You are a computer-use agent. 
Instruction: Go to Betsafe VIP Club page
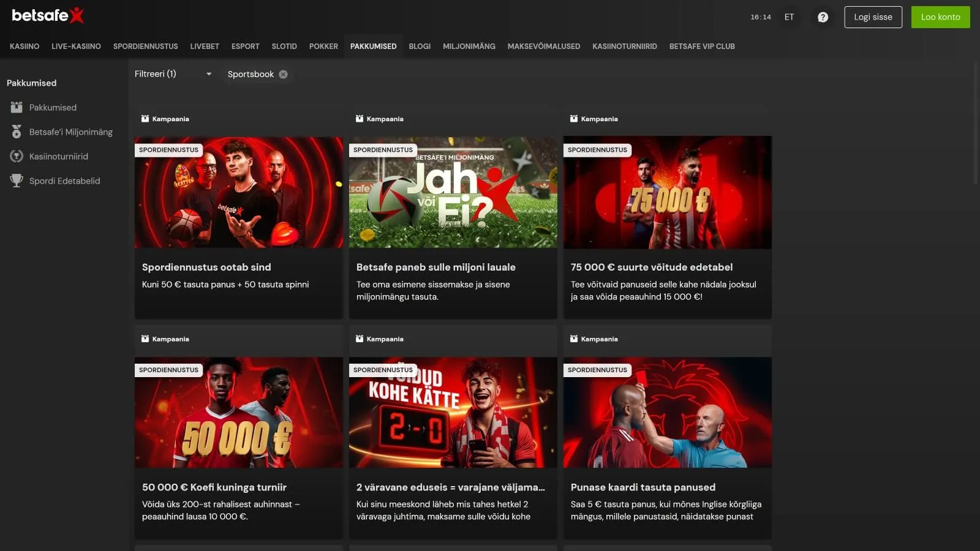[701, 47]
